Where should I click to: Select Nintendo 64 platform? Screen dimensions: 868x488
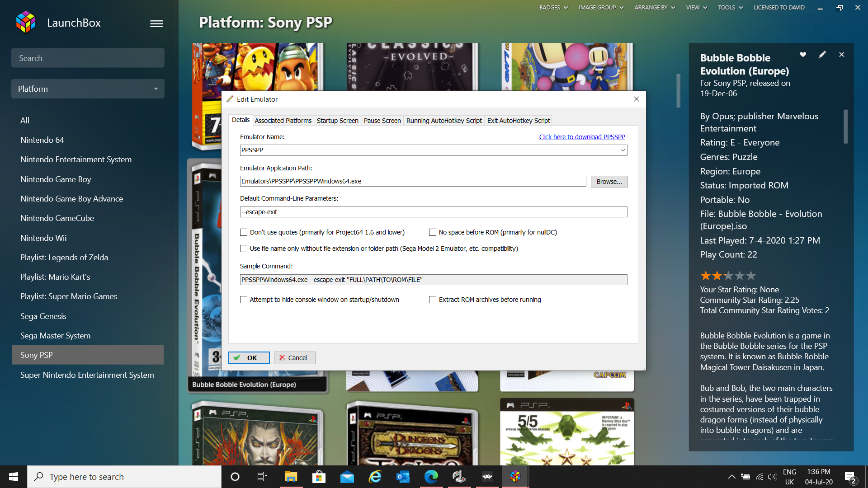[88, 140]
